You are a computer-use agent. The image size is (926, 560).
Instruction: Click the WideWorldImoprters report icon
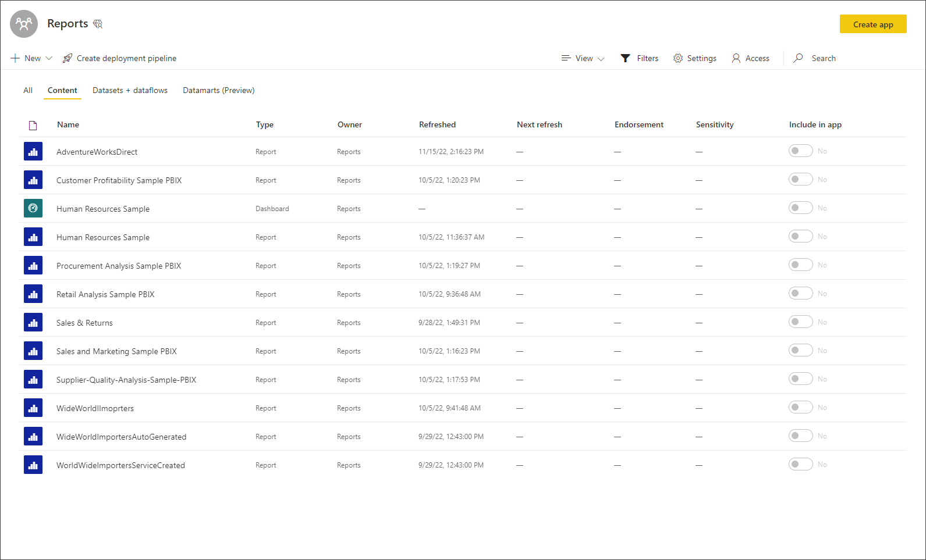click(x=33, y=408)
